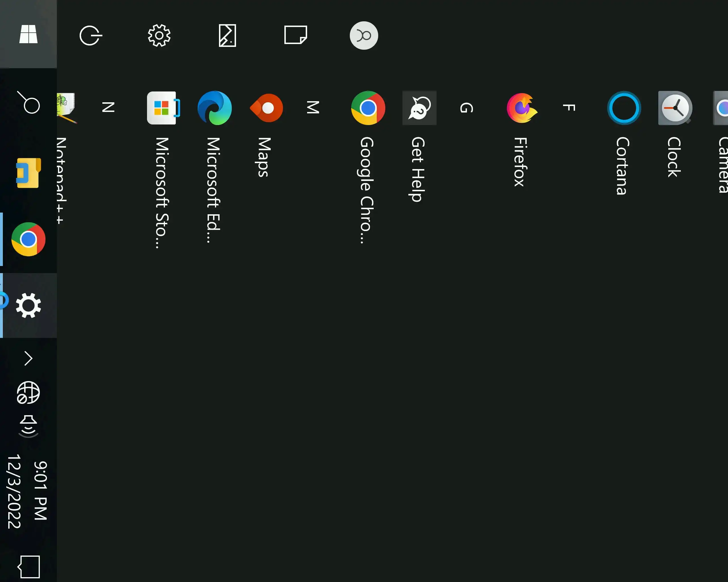Open the Pictures folder shortcut
The image size is (728, 582).
227,36
